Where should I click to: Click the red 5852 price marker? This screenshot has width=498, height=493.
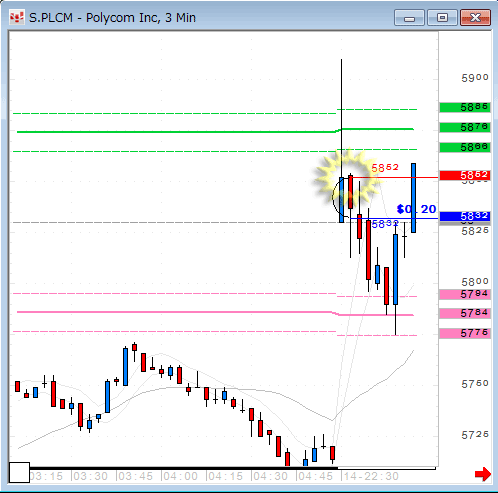465,175
